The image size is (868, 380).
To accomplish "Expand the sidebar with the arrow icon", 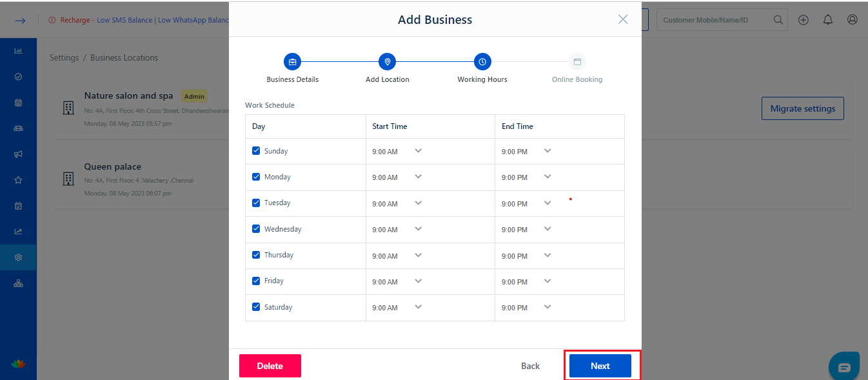I will [x=20, y=20].
